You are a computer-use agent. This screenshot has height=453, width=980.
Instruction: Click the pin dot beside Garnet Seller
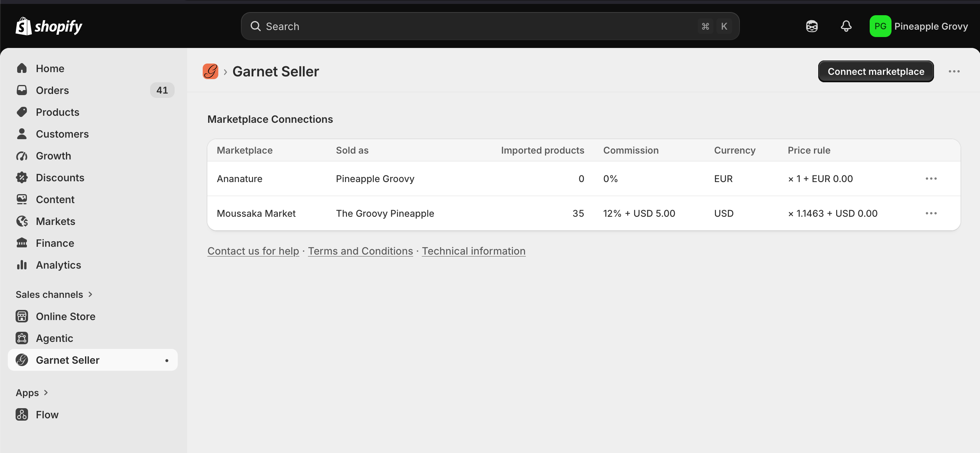[x=167, y=360]
